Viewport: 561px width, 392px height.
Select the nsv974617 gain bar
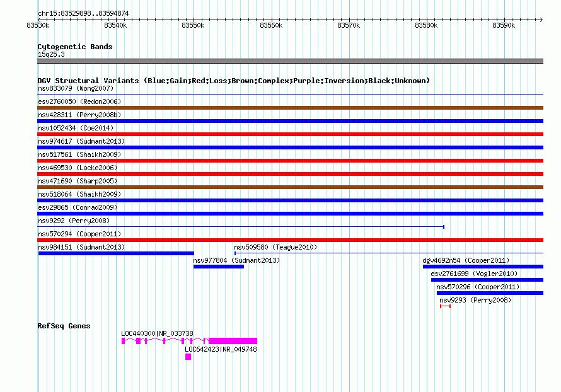pos(290,147)
